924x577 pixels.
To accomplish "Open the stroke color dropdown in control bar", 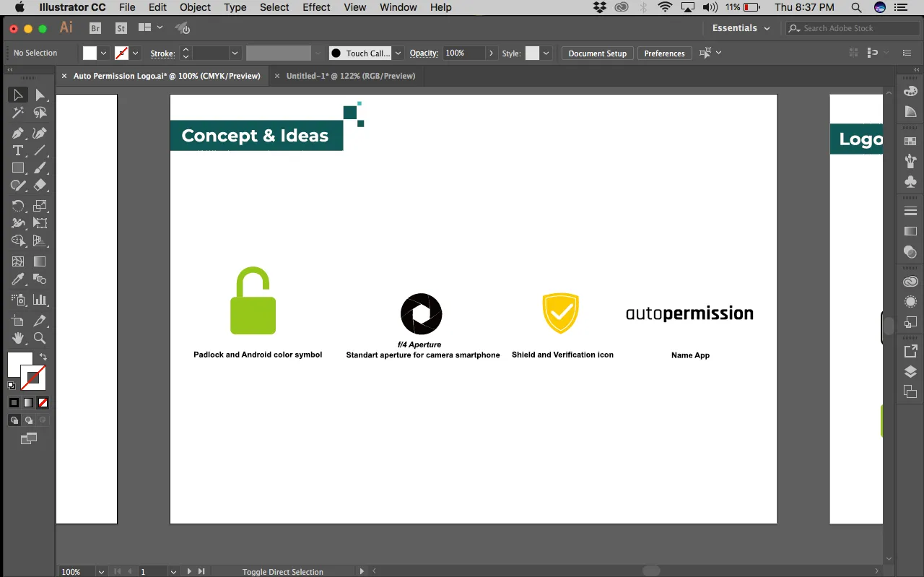I will pos(136,53).
